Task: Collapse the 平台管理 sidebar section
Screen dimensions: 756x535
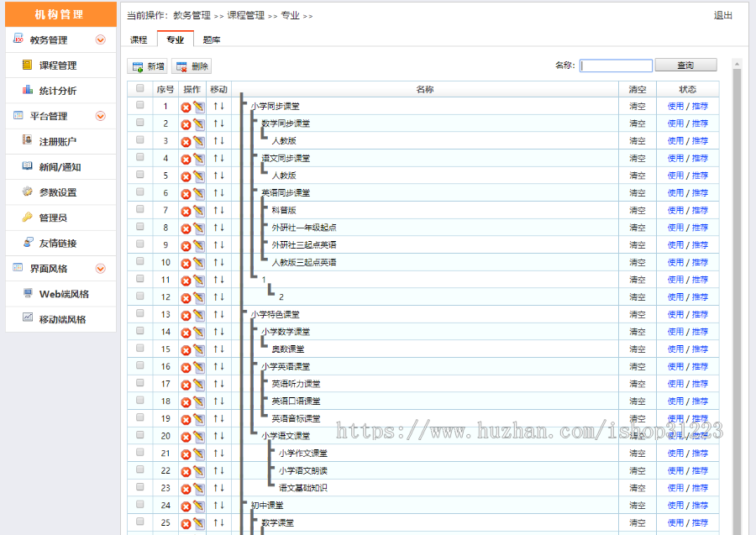Action: click(x=101, y=116)
